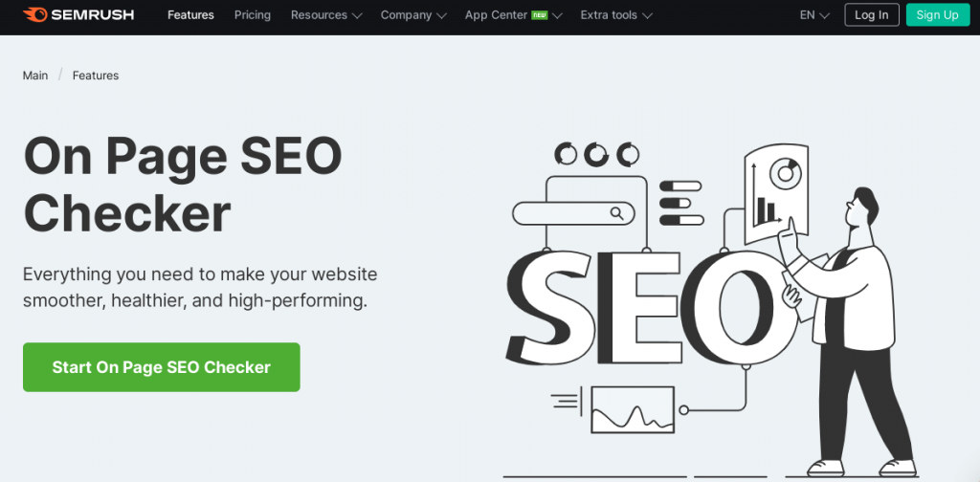Click the green Sign Up button
Viewport: 980px width, 482px height.
click(938, 15)
